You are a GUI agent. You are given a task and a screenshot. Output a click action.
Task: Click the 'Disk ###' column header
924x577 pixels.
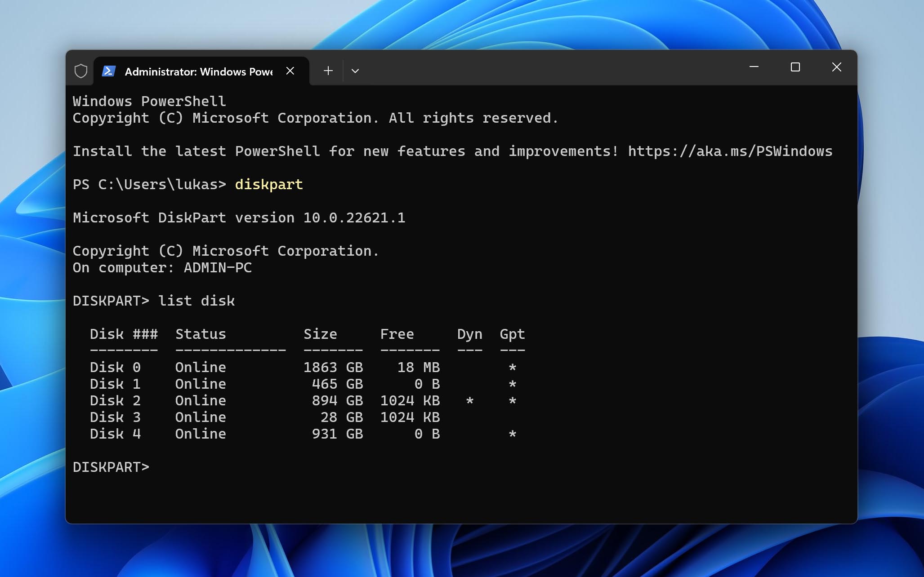coord(124,334)
